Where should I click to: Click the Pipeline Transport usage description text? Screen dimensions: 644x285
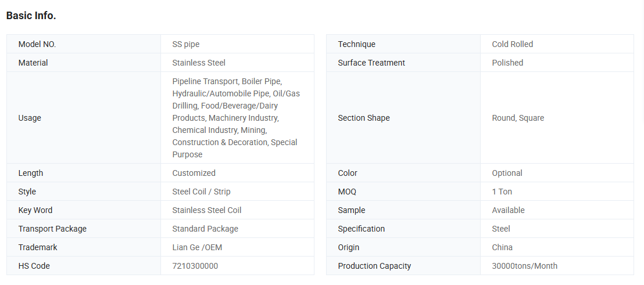point(236,118)
